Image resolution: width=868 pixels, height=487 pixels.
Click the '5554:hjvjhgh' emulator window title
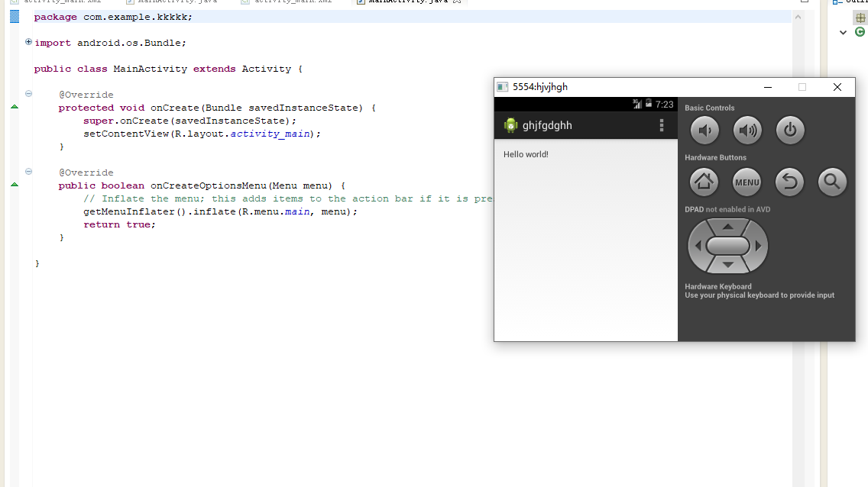[540, 87]
